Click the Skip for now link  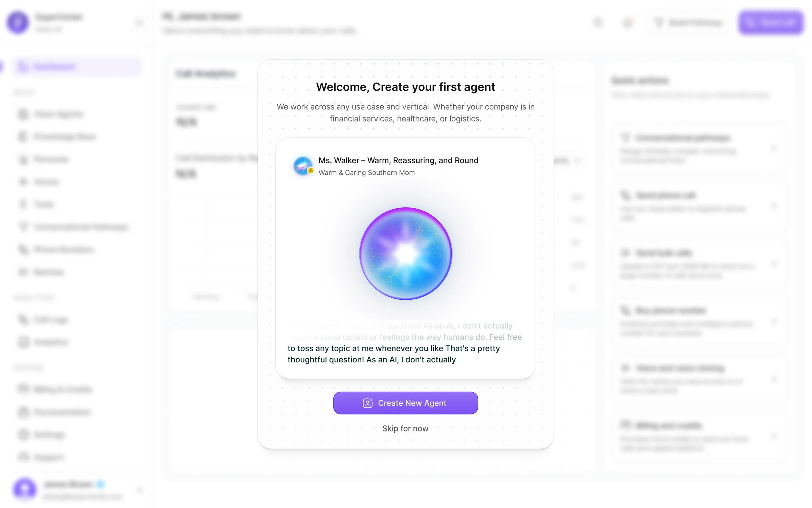click(405, 428)
